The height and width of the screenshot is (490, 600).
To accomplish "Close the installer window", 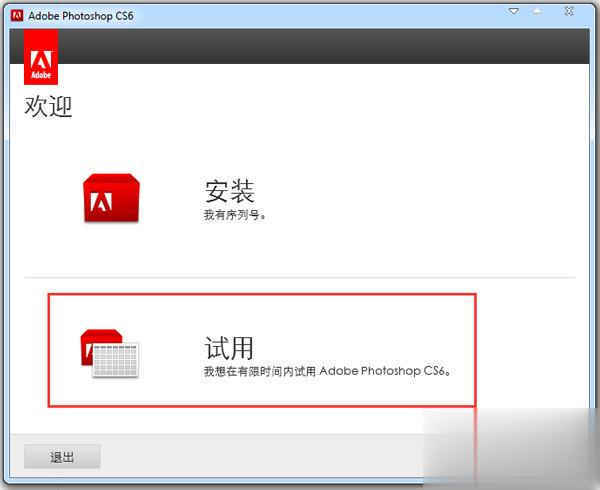I will coord(569,11).
